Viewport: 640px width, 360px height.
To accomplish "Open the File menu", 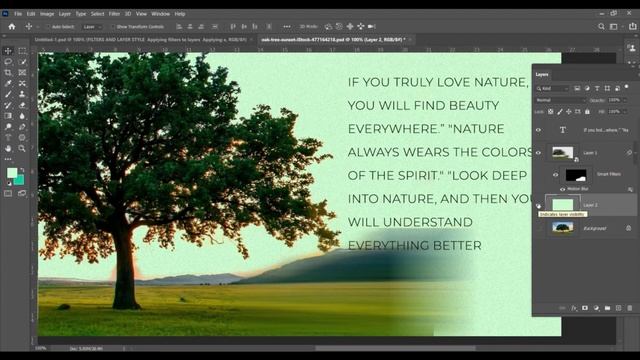I will coord(18,14).
